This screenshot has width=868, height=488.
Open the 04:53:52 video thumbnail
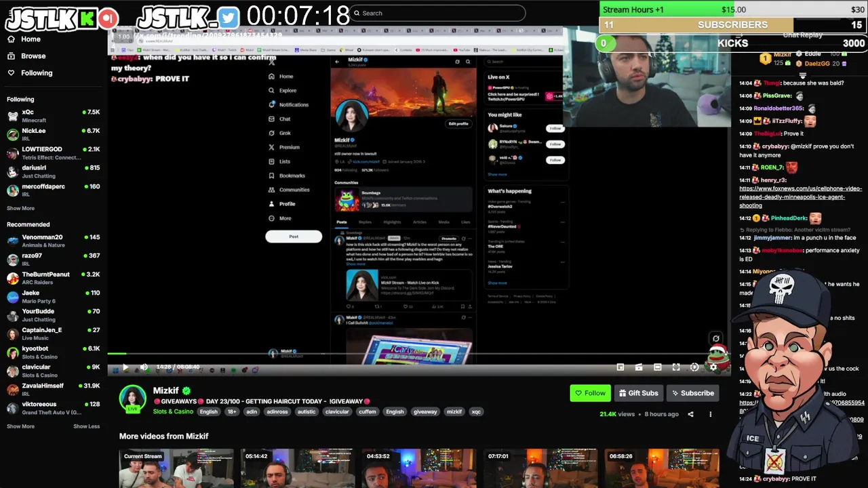419,468
